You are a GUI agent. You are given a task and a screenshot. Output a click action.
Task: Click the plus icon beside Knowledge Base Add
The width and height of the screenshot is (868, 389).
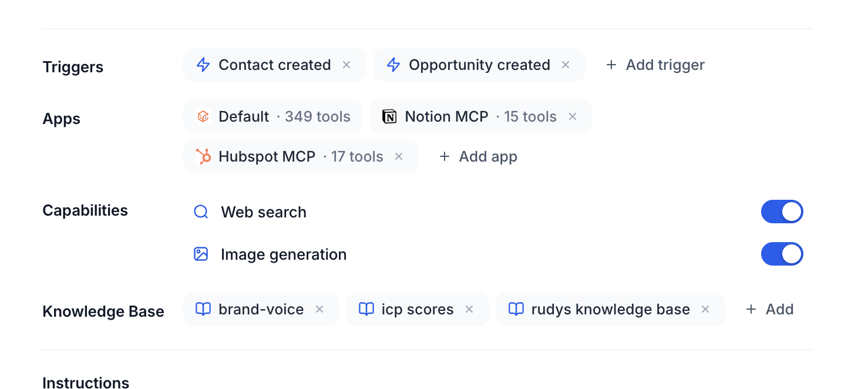(x=751, y=309)
